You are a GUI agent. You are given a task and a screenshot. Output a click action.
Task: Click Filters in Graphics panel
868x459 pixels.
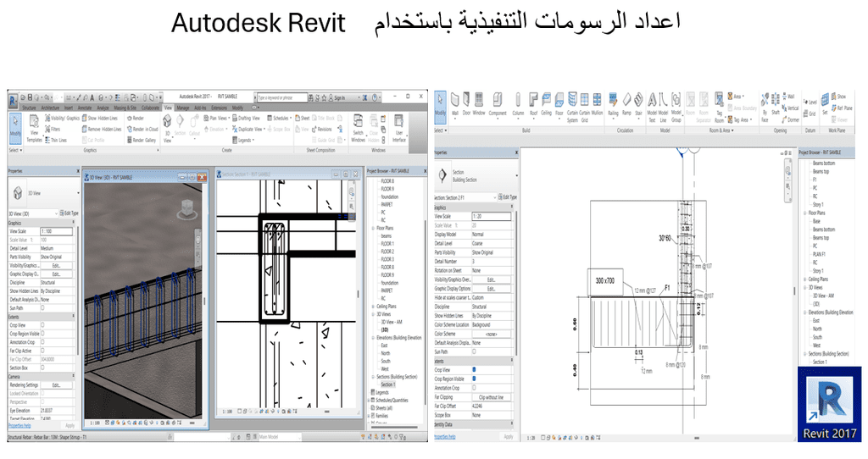click(x=53, y=129)
